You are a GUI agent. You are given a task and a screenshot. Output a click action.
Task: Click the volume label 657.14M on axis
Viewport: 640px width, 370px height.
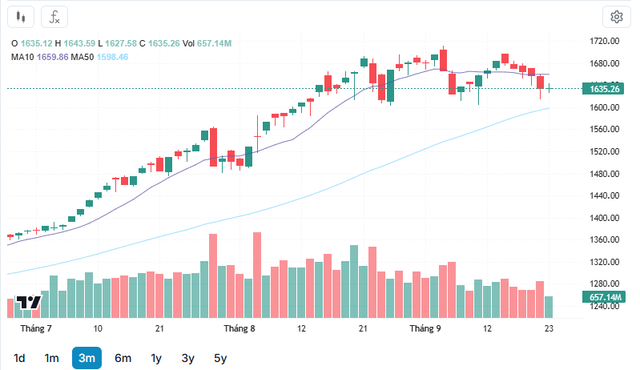(x=603, y=297)
